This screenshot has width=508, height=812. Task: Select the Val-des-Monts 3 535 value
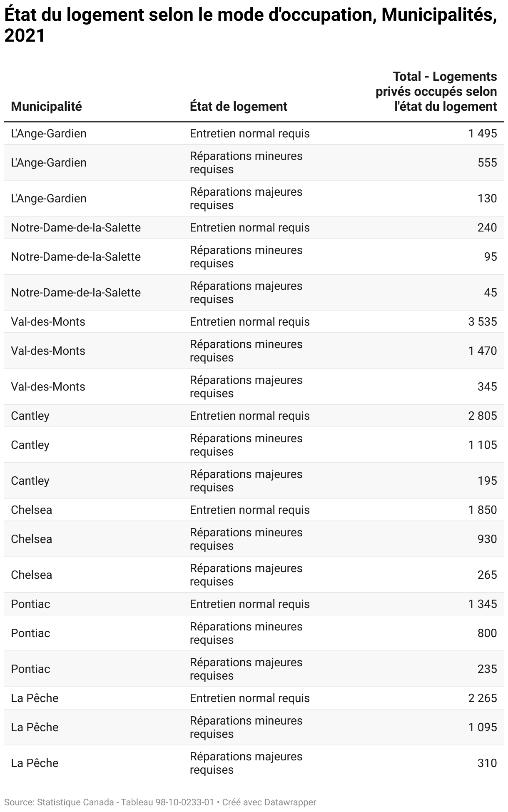[483, 322]
